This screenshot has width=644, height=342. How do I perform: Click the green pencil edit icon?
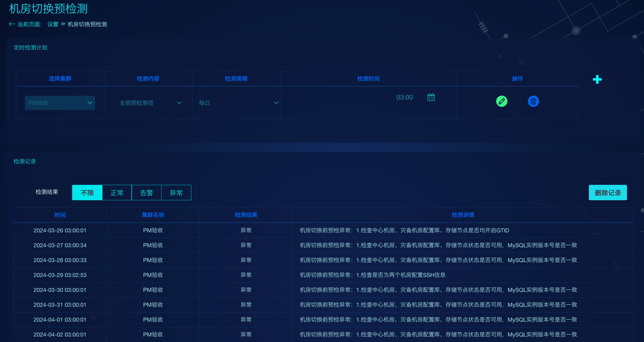(502, 101)
